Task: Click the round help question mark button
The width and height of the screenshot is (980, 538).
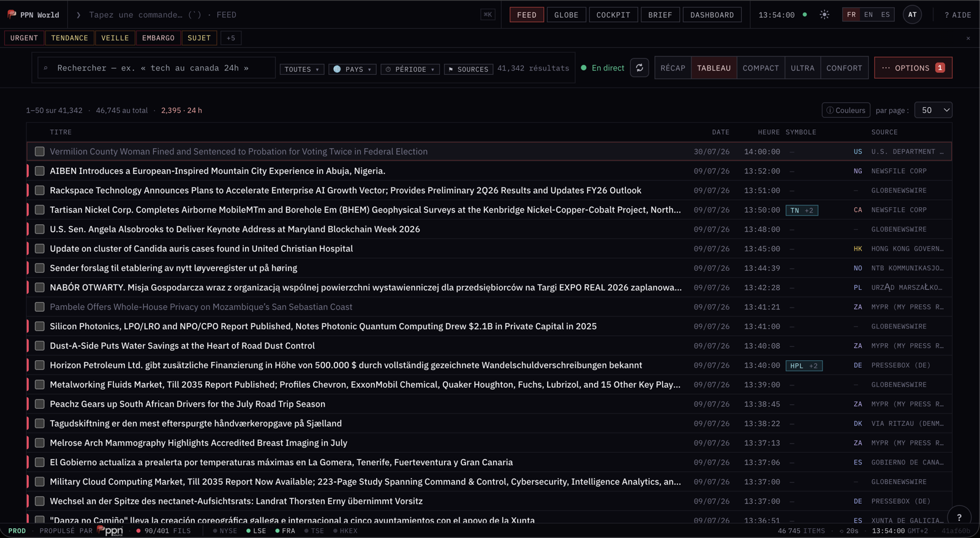Action: [959, 517]
